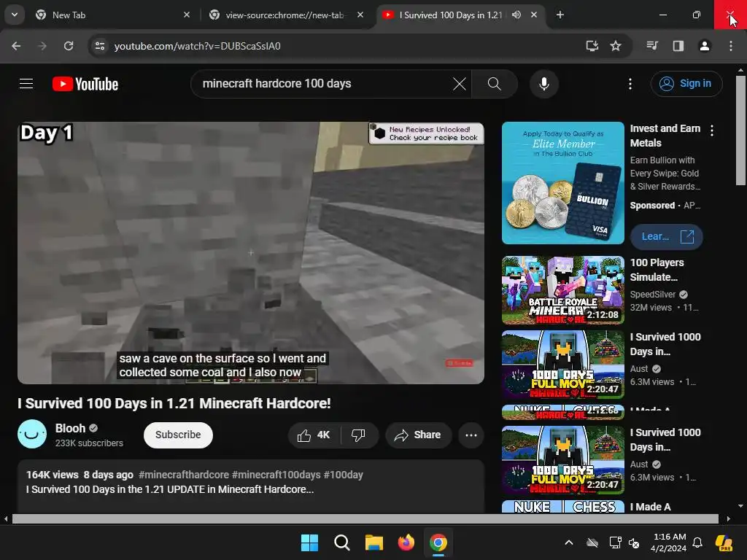The height and width of the screenshot is (560, 747).
Task: Click the address bar URL
Action: coord(197,46)
